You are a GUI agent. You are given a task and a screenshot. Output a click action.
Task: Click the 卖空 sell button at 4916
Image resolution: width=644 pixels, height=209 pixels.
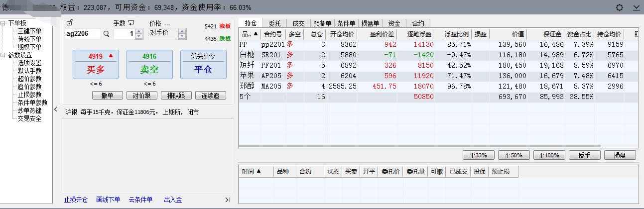(149, 64)
